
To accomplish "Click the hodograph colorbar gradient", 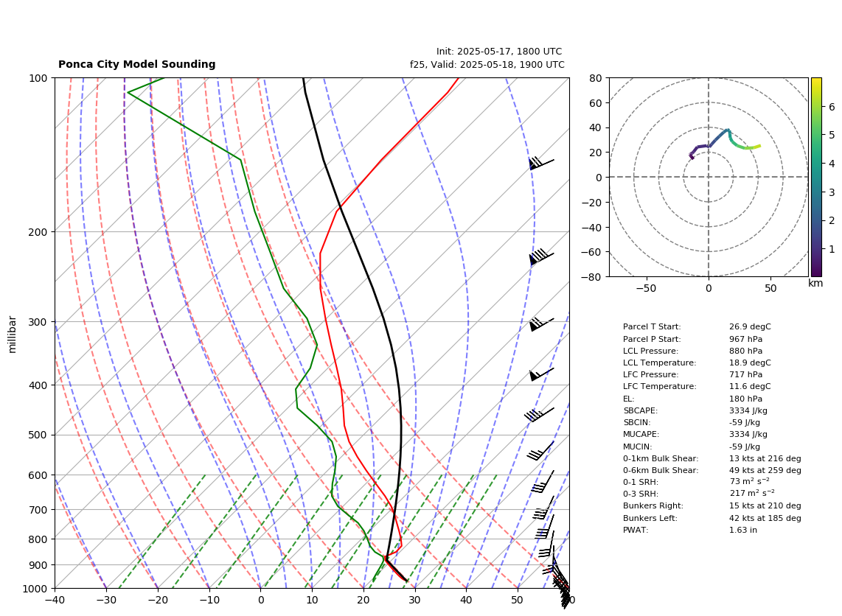I will click(x=816, y=177).
